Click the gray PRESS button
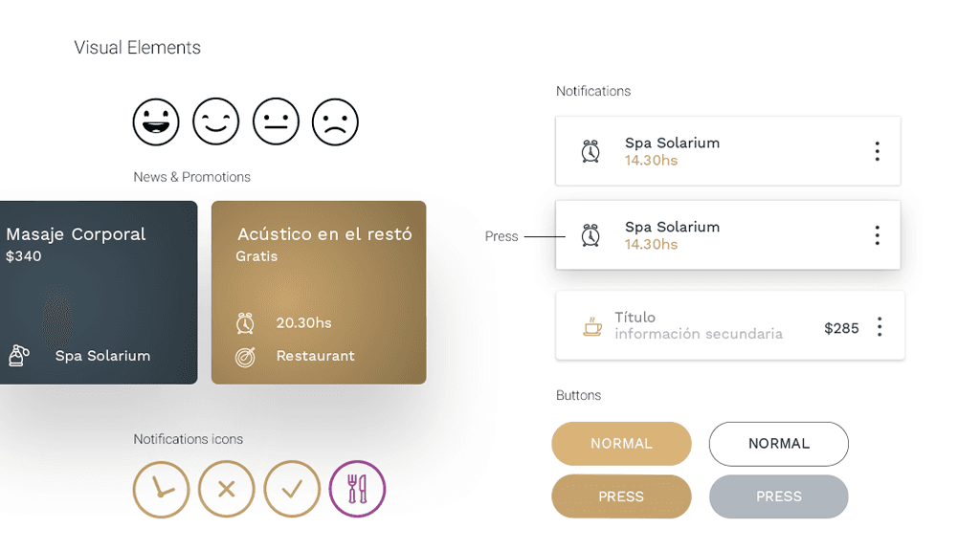Image resolution: width=980 pixels, height=551 pixels. [x=779, y=496]
